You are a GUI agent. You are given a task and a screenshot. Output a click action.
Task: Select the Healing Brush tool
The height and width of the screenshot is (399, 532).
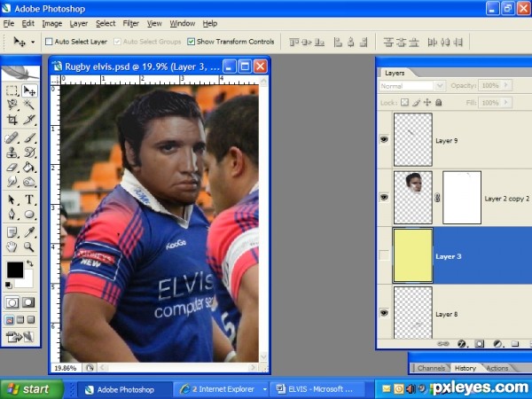(x=12, y=137)
